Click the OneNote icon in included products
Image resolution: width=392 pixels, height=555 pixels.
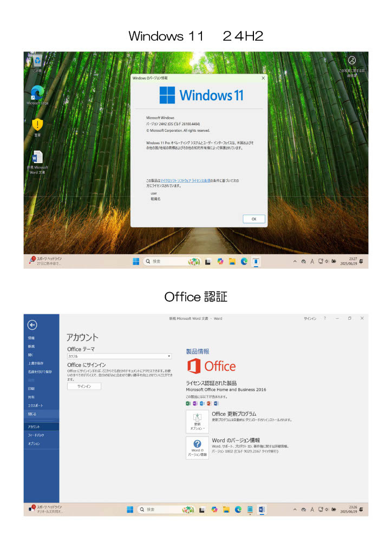(195, 403)
